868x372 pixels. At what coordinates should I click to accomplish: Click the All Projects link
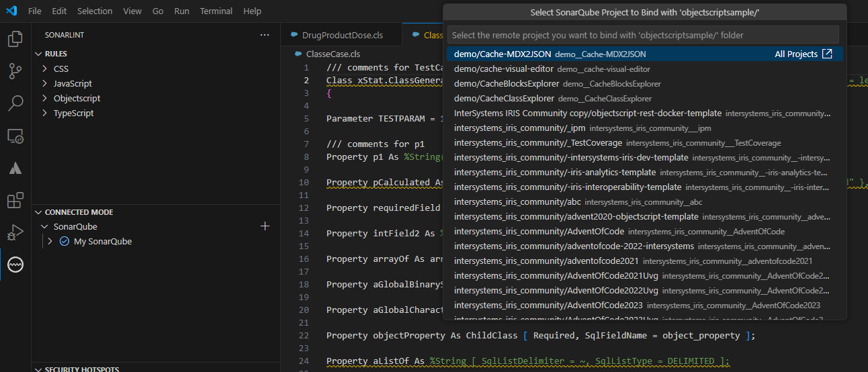[796, 54]
